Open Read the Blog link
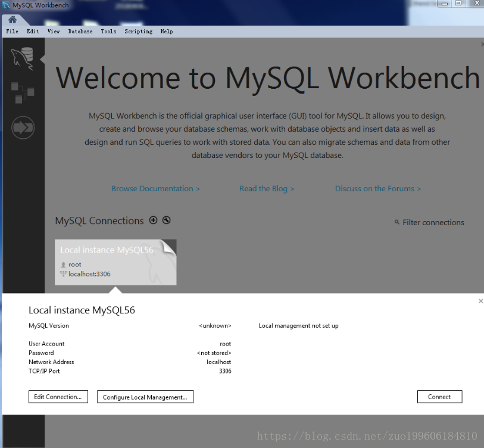The width and height of the screenshot is (484, 448). coord(267,188)
